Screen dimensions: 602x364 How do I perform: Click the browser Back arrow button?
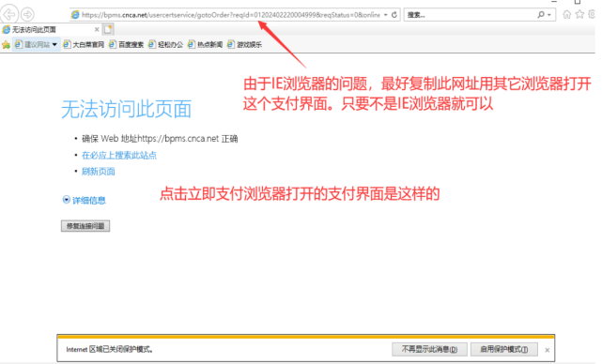8,15
